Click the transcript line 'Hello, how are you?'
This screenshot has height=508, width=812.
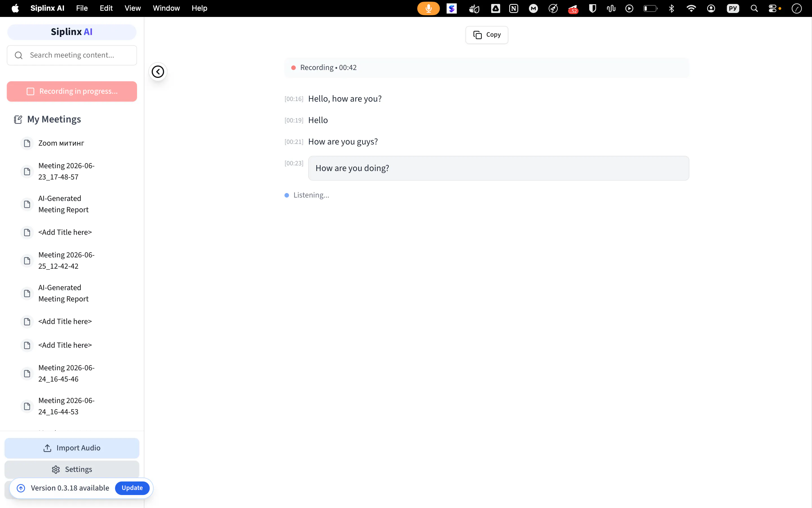tap(345, 99)
